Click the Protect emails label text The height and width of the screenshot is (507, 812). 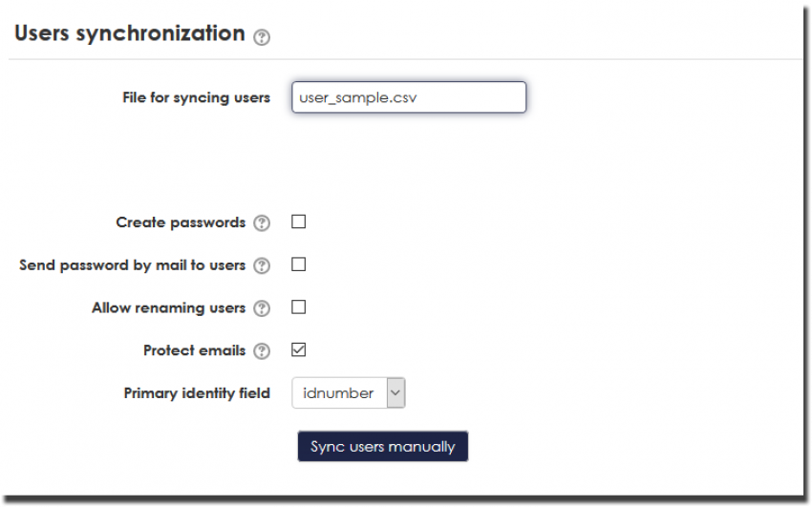194,350
